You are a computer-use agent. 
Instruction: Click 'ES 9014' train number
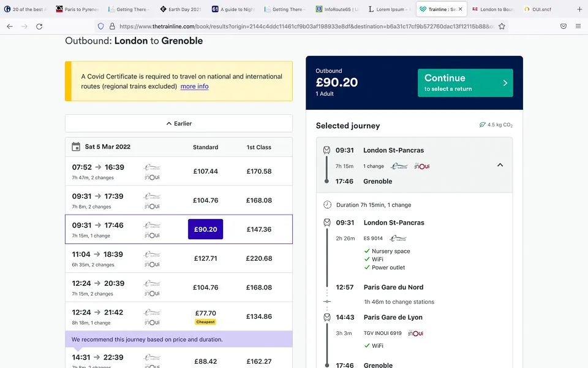373,238
